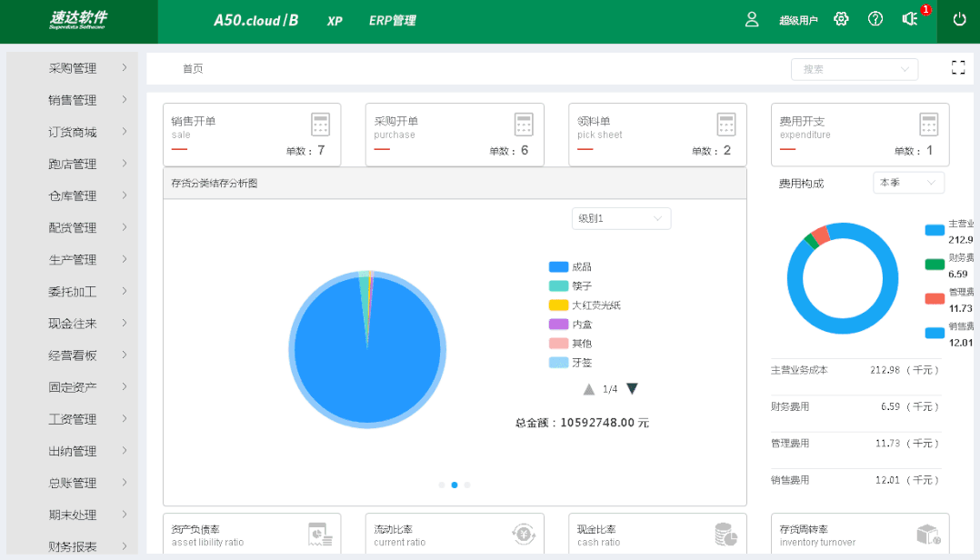Image resolution: width=980 pixels, height=560 pixels.
Task: Click the 牙签 legend color swatch
Action: click(558, 363)
